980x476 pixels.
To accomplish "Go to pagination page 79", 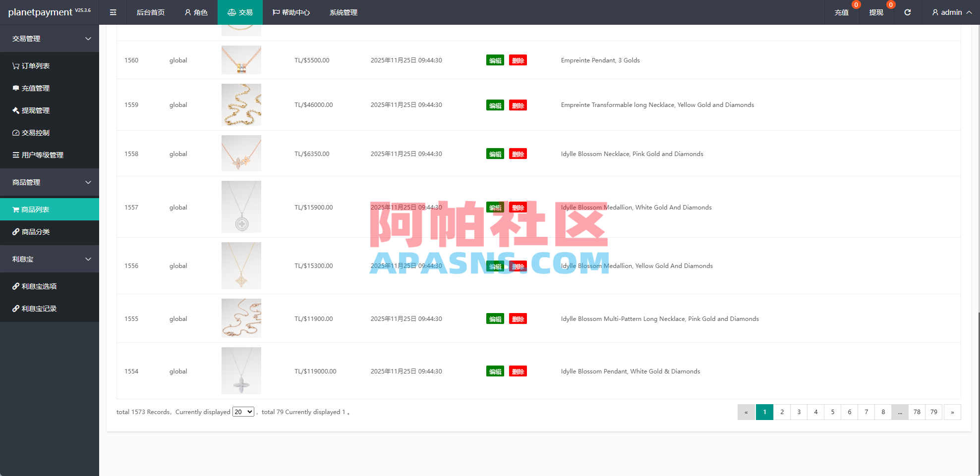I will [x=933, y=412].
